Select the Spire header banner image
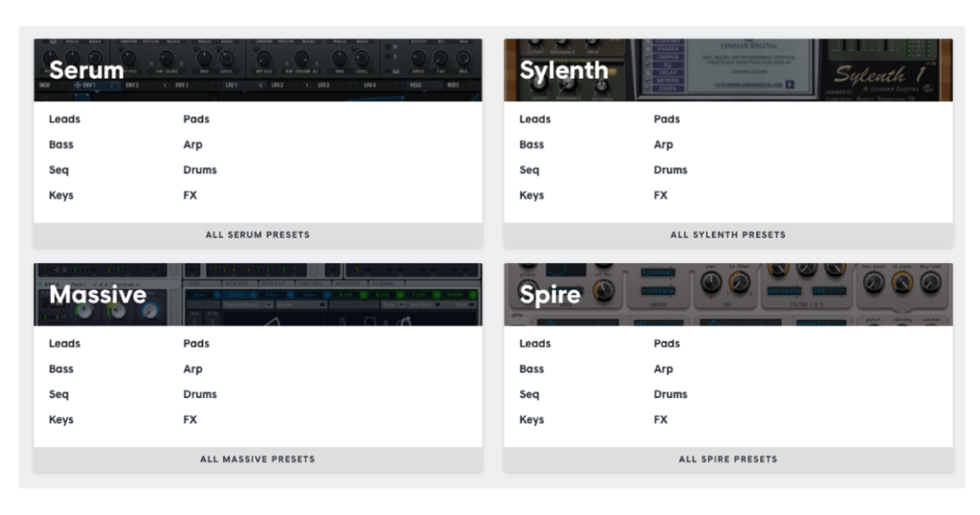The height and width of the screenshot is (515, 980). (728, 295)
